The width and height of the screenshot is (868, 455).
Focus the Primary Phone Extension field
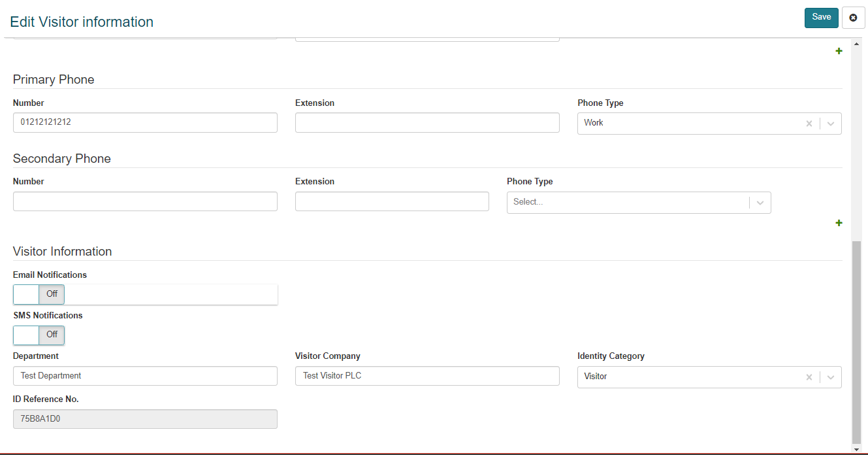427,122
